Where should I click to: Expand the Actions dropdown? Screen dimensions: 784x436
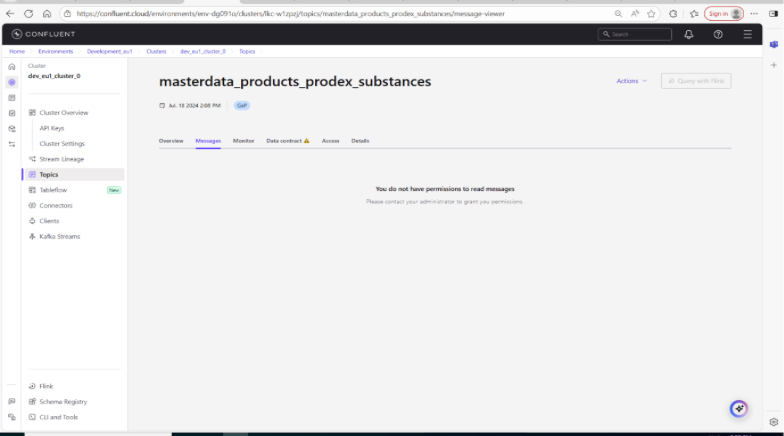pos(632,81)
